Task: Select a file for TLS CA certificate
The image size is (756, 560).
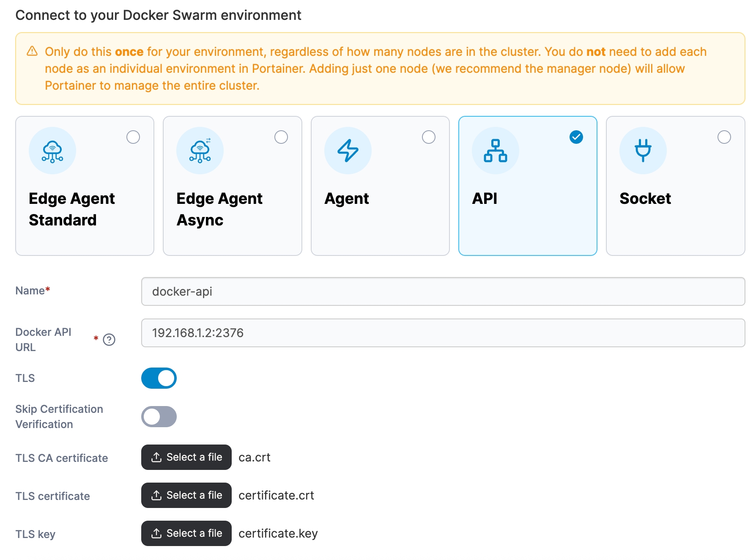Action: (186, 457)
